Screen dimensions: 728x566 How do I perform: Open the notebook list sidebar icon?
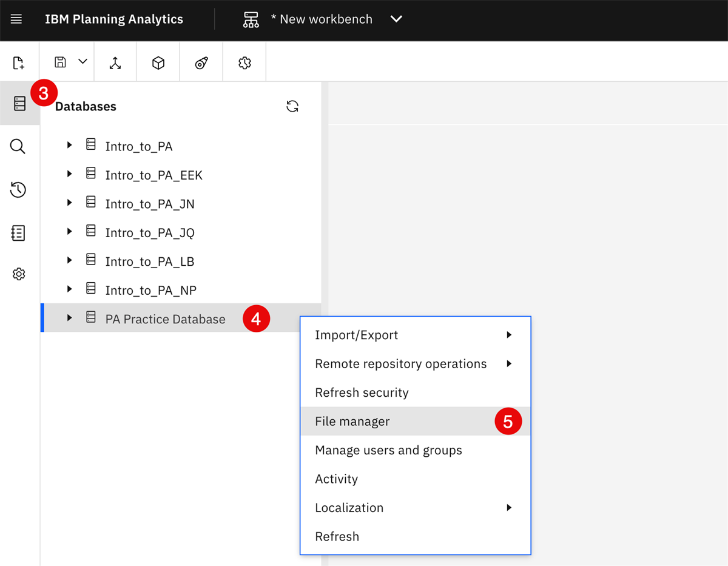(x=18, y=233)
